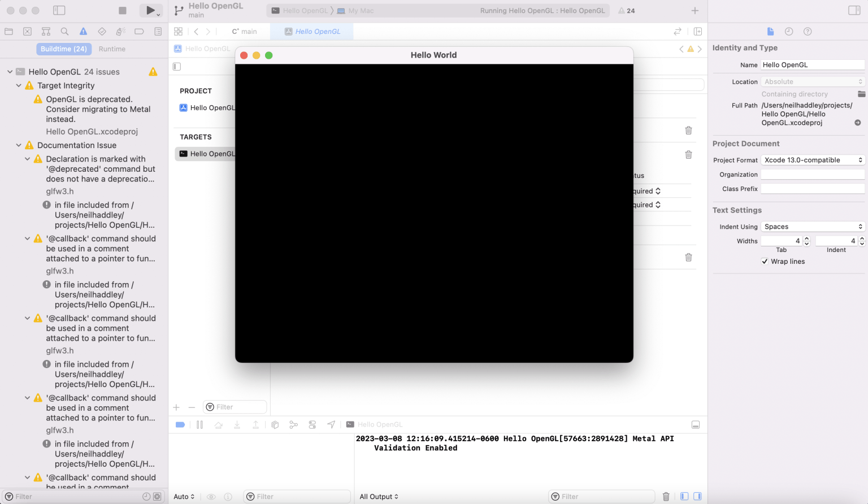Switch to the Runtime issues tab
The width and height of the screenshot is (868, 504).
(x=112, y=49)
